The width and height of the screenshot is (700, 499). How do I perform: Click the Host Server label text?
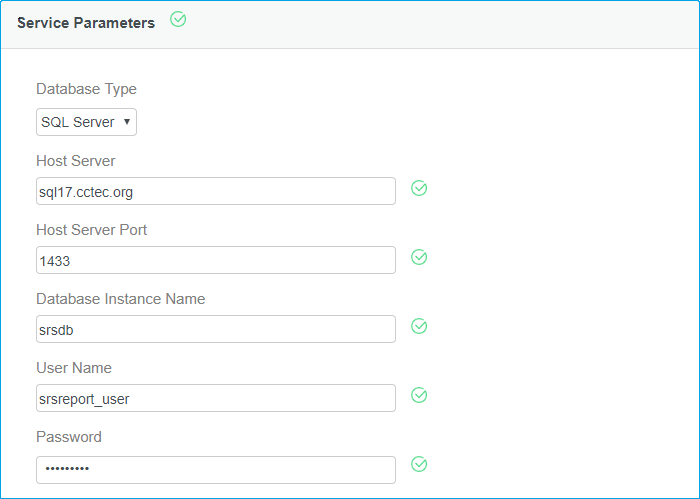point(76,160)
